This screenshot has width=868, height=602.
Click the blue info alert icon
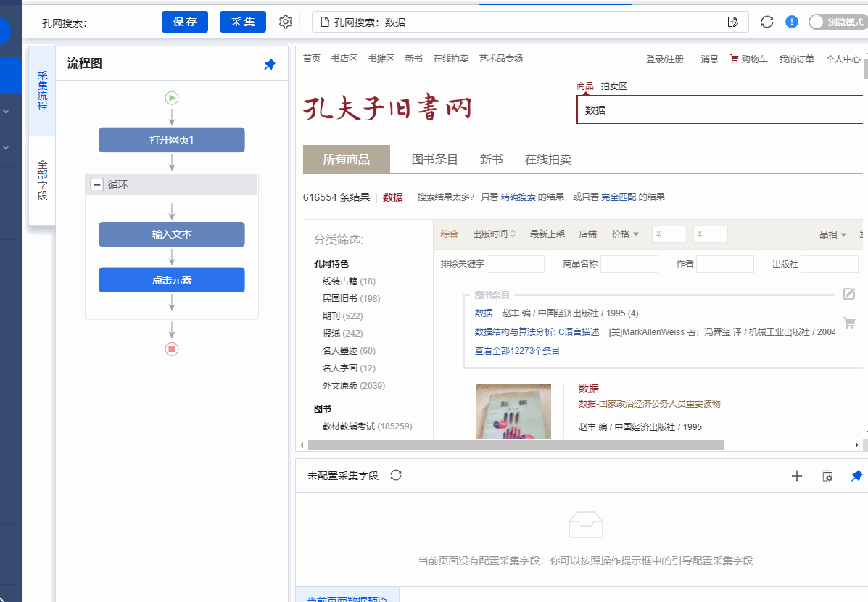click(792, 22)
